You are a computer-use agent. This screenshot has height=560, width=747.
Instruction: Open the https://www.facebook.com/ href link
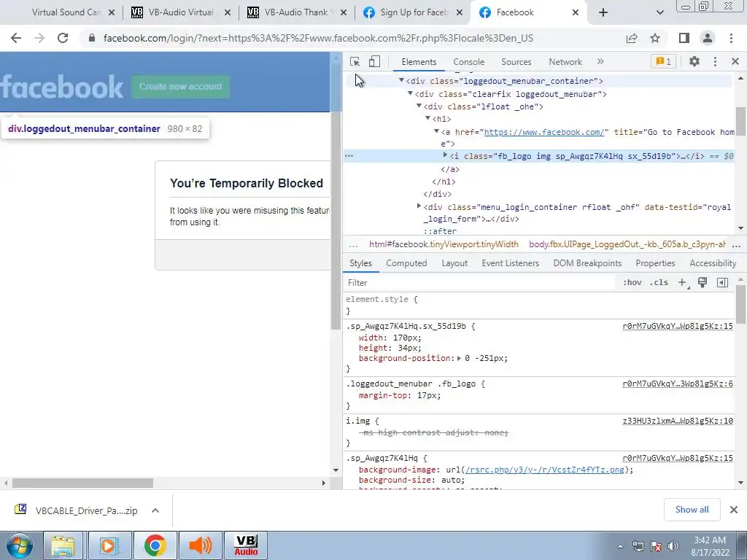point(544,132)
